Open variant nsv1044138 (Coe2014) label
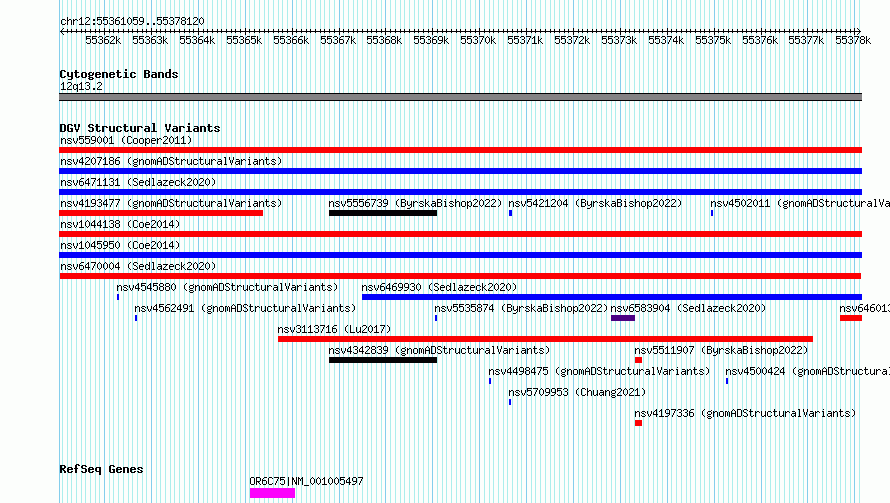Viewport: 890px width, 503px height. [x=120, y=224]
